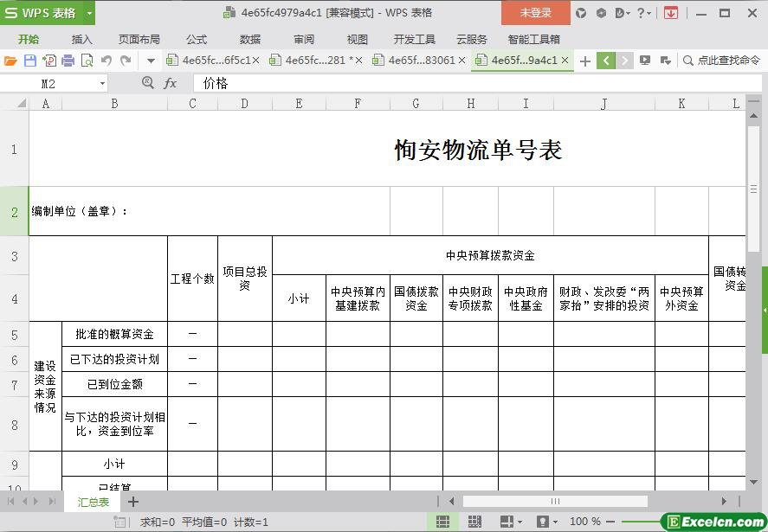The height and width of the screenshot is (532, 768).
Task: Switch to Normal view in status bar
Action: click(442, 522)
